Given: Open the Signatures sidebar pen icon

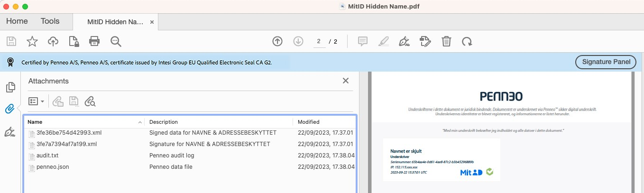Looking at the screenshot, I should point(10,132).
